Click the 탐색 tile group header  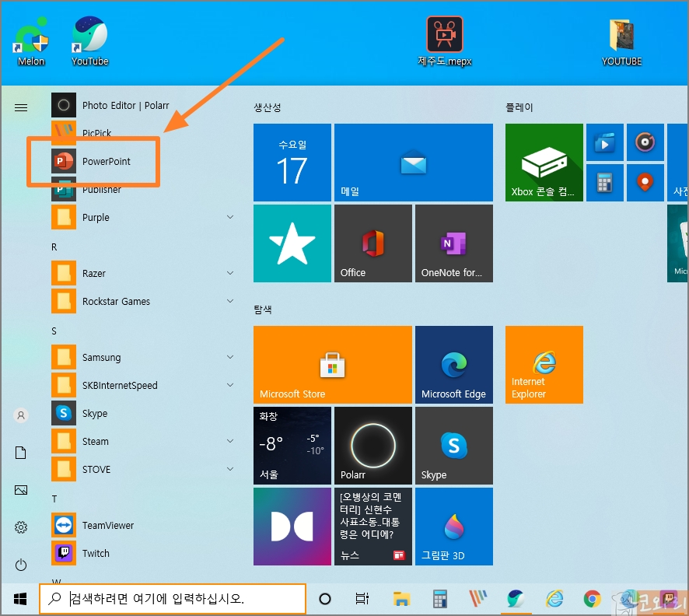(x=262, y=310)
